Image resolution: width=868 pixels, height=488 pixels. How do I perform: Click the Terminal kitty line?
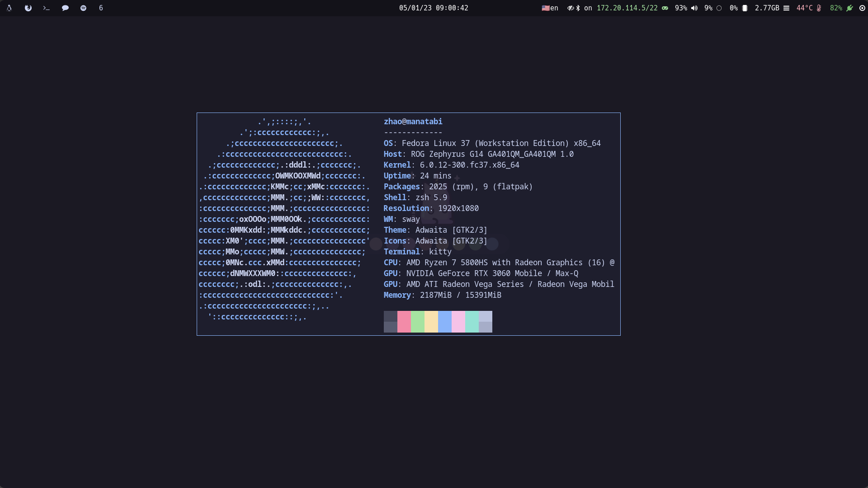pyautogui.click(x=418, y=252)
